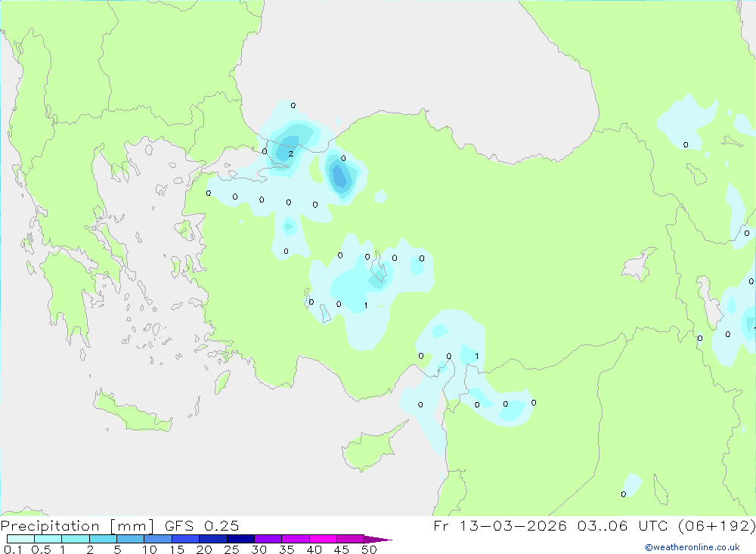
Task: Click the '45' legend scale value
Action: point(342,549)
